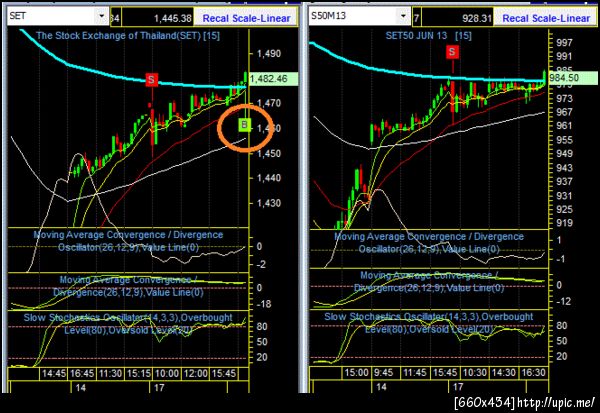Click the 80 overbought level in SET panel
The height and width of the screenshot is (413, 600).
(262, 327)
